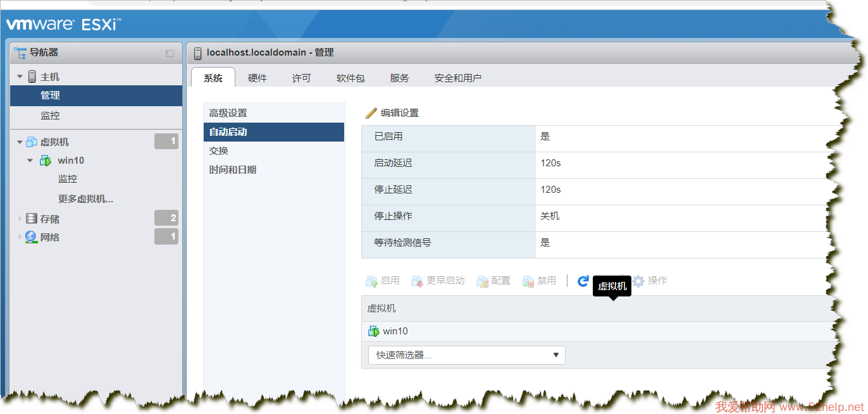This screenshot has height=414, width=868.
Task: Click the 禁用 disable icon
Action: click(528, 281)
